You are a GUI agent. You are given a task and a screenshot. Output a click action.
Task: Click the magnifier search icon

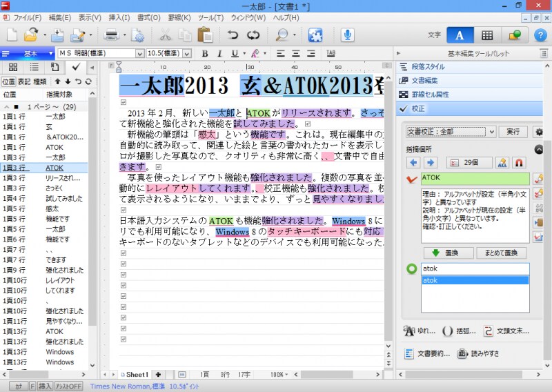click(x=282, y=35)
